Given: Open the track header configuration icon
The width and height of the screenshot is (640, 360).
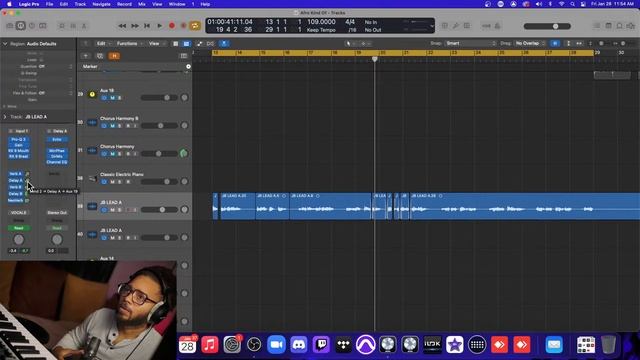Looking at the screenshot, I should click(183, 56).
